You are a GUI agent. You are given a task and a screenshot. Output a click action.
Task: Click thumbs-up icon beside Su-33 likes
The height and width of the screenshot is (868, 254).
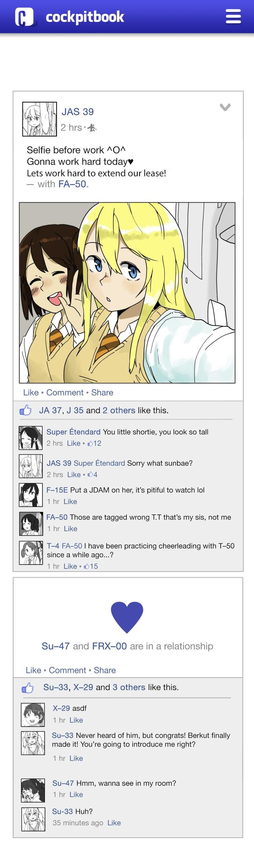pyautogui.click(x=28, y=687)
